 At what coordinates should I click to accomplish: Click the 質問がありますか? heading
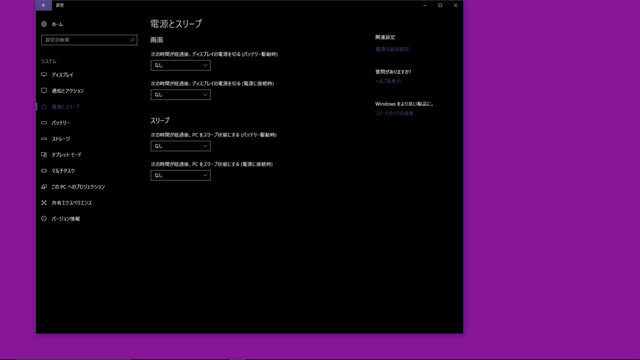point(393,72)
